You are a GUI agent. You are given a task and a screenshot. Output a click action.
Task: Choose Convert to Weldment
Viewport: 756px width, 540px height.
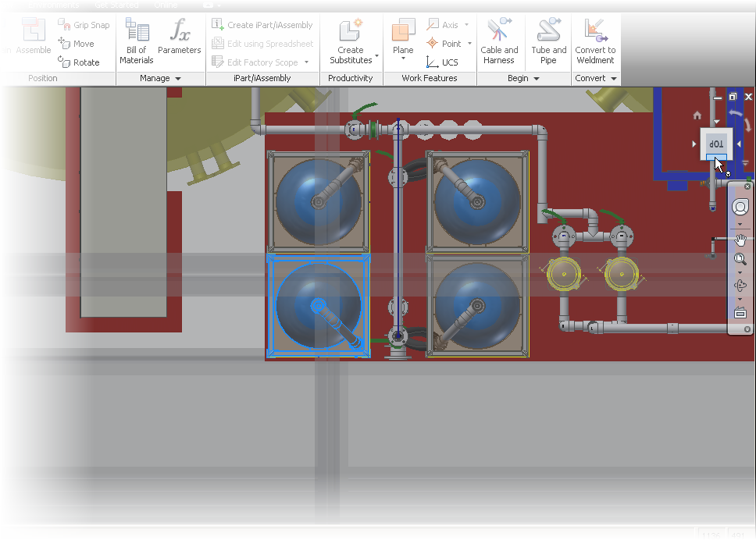point(595,41)
